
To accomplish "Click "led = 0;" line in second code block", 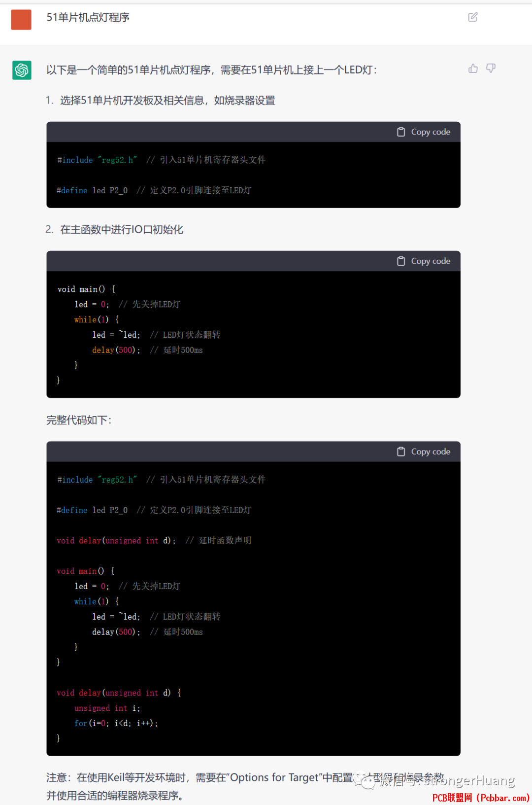I will coord(127,305).
